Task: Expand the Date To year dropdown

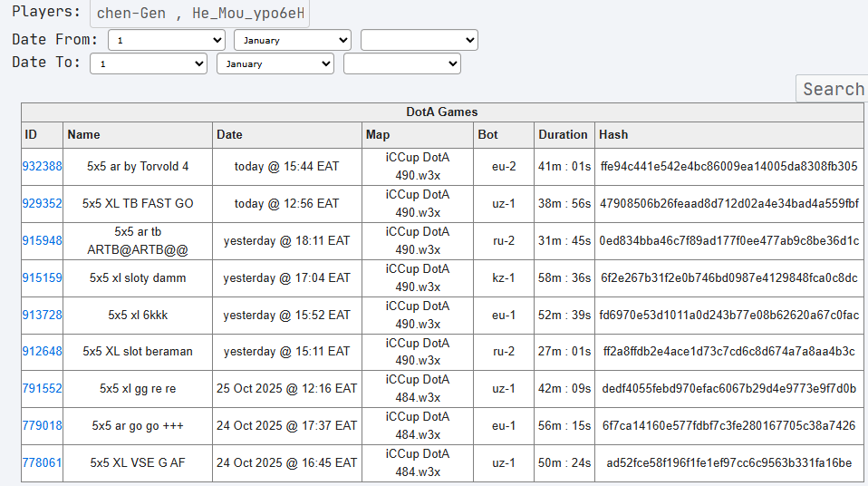Action: coord(401,63)
